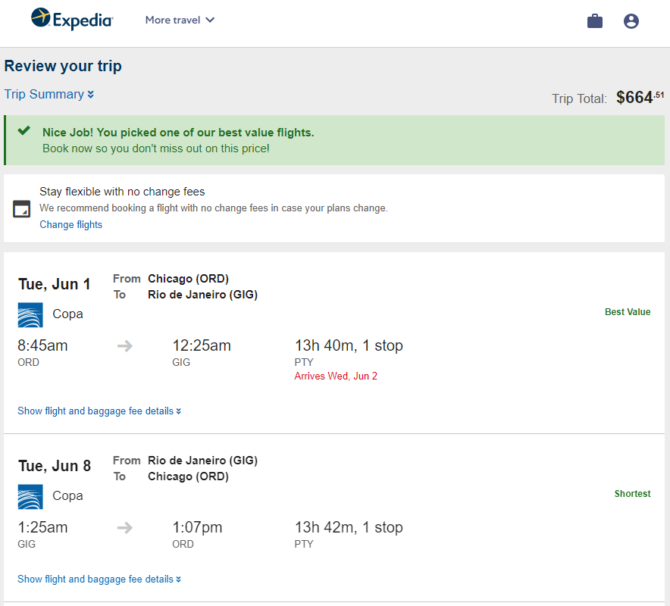
Task: Click the Shortest label
Action: click(632, 494)
